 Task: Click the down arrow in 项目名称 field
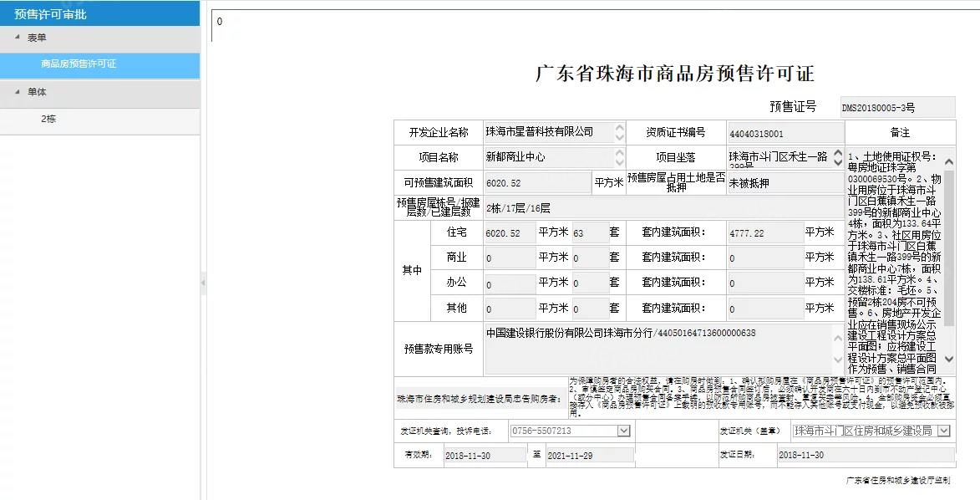coord(619,162)
